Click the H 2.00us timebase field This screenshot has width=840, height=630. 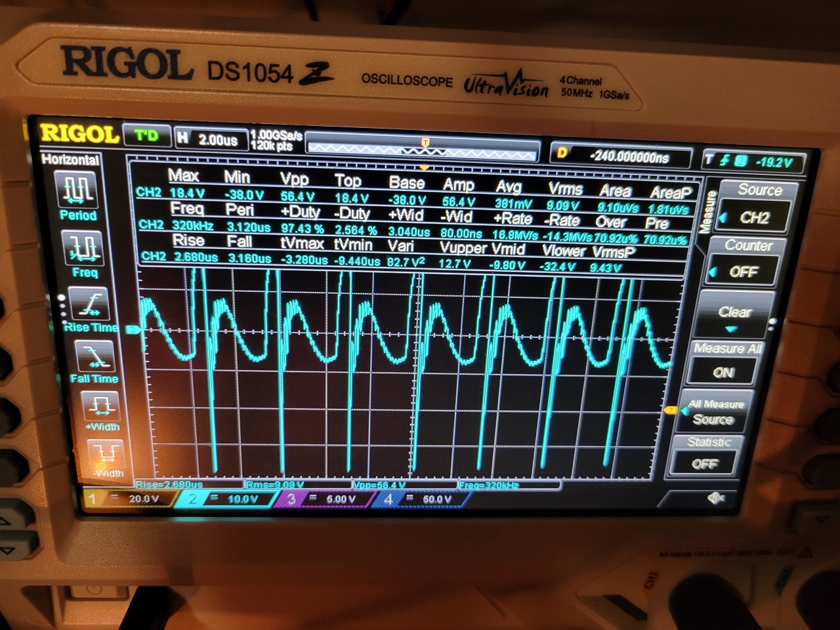(211, 139)
